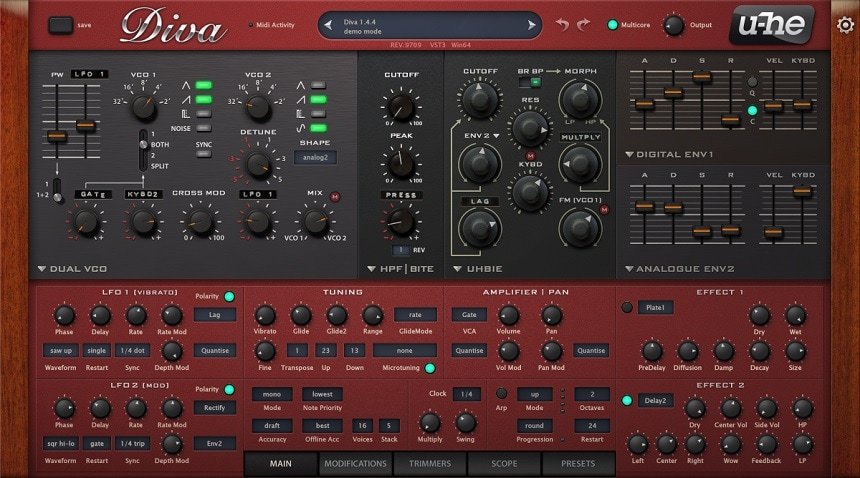Click the VCO 2 octave range knob
The width and height of the screenshot is (860, 478).
point(258,106)
